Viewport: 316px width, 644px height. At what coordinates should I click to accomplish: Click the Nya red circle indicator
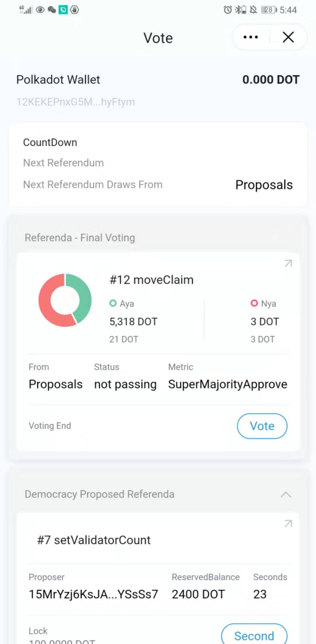[x=254, y=303]
